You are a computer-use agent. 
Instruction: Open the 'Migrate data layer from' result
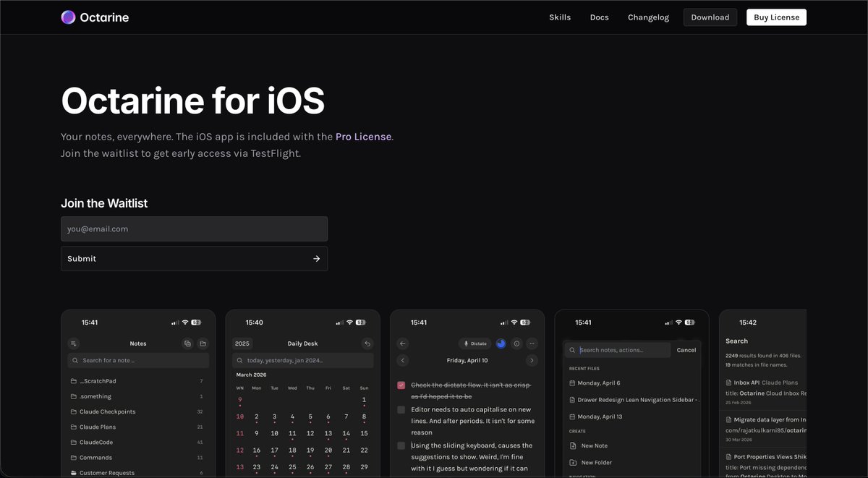765,429
